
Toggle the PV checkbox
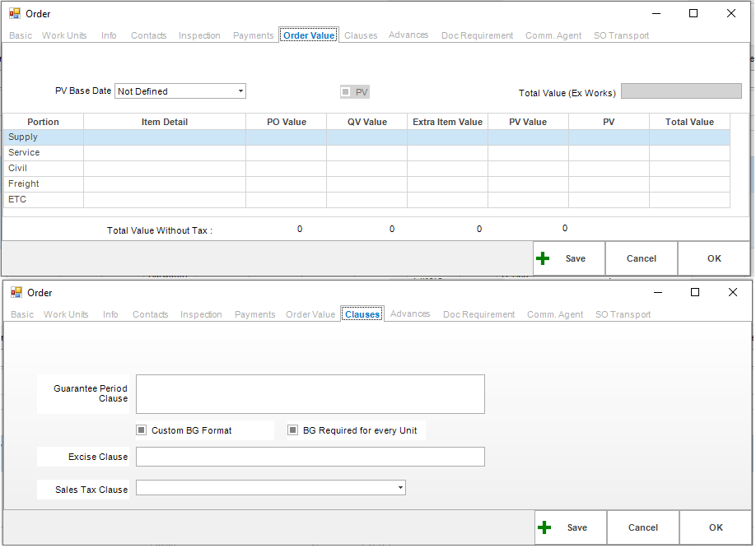[x=345, y=92]
